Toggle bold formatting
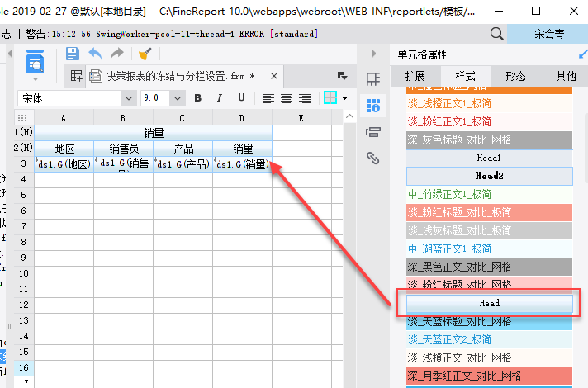The image size is (588, 388). [x=198, y=98]
